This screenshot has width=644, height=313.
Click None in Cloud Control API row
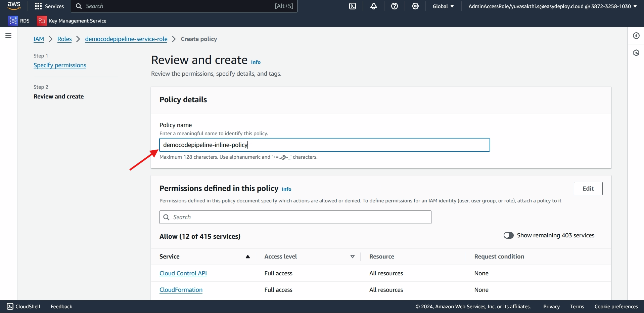481,273
